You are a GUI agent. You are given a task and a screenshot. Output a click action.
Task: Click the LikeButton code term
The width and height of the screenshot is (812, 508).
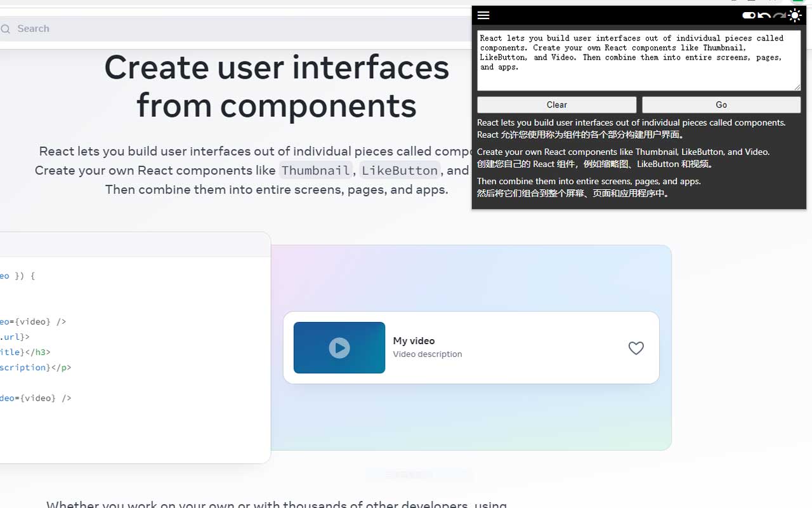pyautogui.click(x=400, y=170)
